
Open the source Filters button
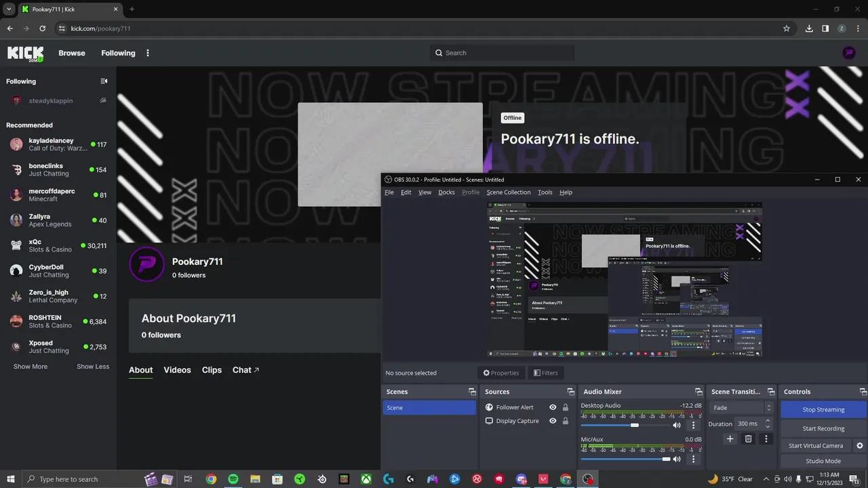pos(545,373)
